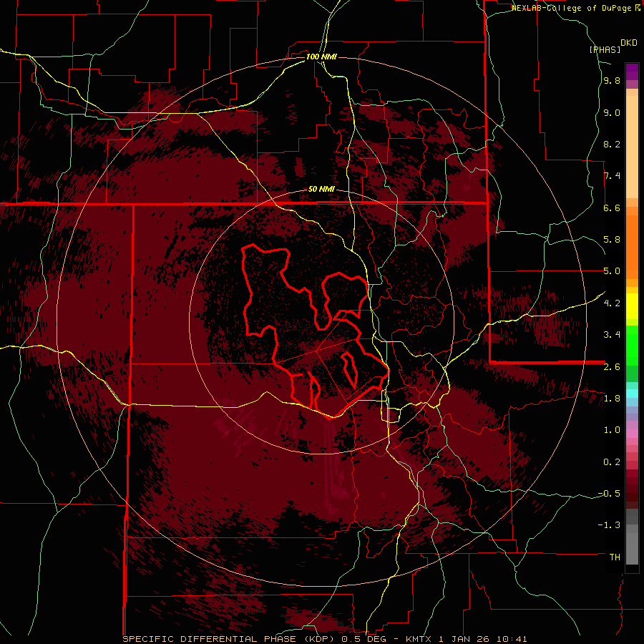The image size is (644, 644).
Task: Click the 5.0 scale value
Action: point(612,271)
